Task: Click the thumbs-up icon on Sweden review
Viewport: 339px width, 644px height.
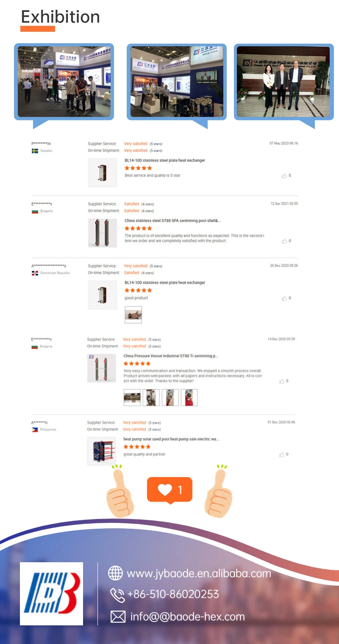Action: point(284,176)
